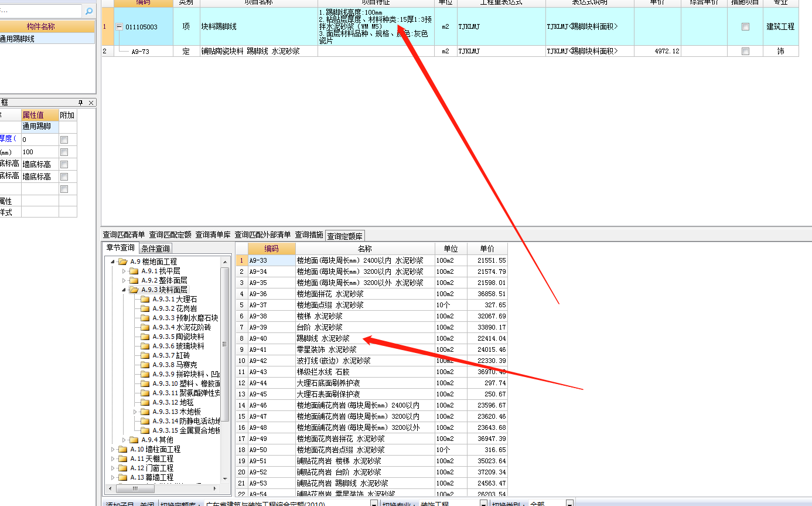
Task: Expand A.9.2 整体面层 tree arrow
Action: 124,280
